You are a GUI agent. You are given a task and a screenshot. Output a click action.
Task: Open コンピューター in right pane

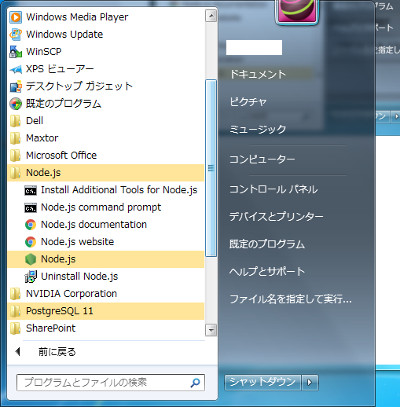pyautogui.click(x=262, y=159)
